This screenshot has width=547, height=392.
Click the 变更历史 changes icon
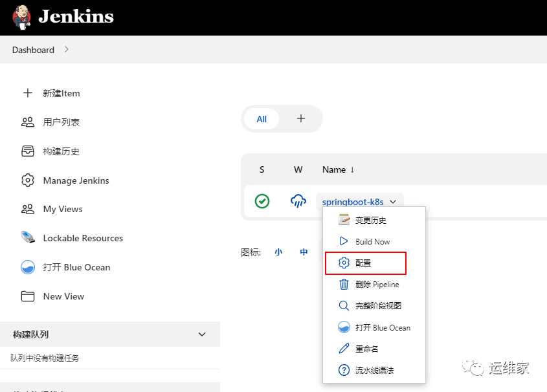tap(344, 220)
